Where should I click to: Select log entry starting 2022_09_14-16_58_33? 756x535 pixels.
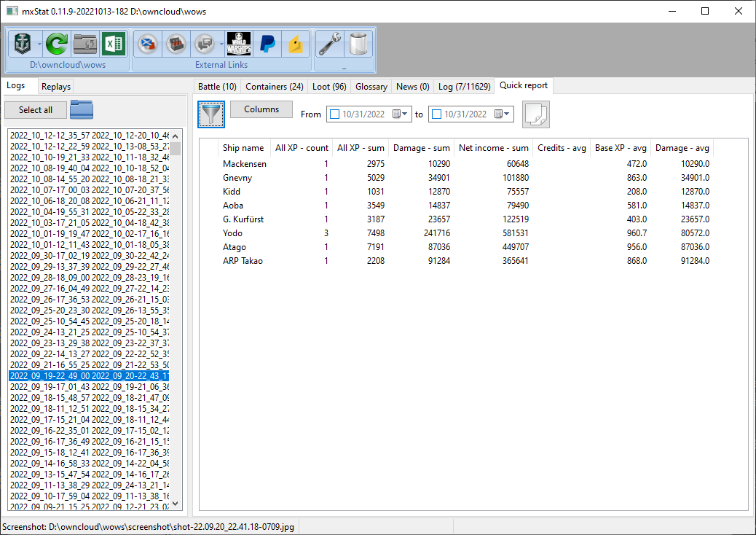pyautogui.click(x=89, y=463)
